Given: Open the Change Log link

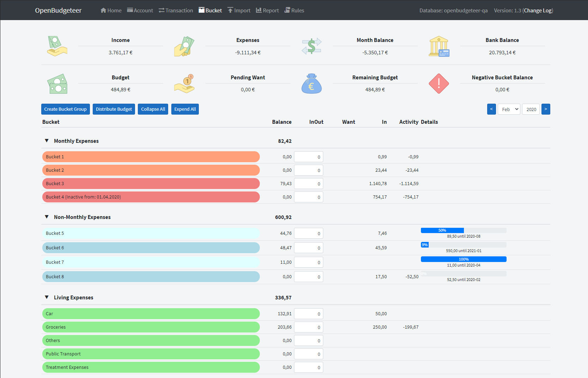Looking at the screenshot, I should pos(538,11).
